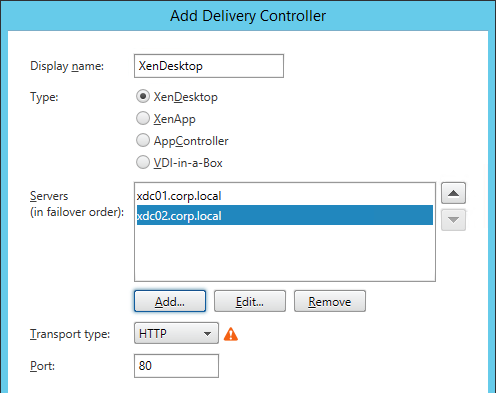The width and height of the screenshot is (496, 393).
Task: Select VDI-in-a-Box radio button
Action: click(143, 162)
